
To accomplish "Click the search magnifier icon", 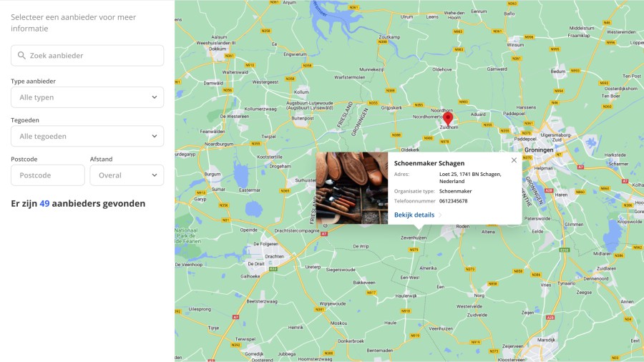I will point(21,55).
